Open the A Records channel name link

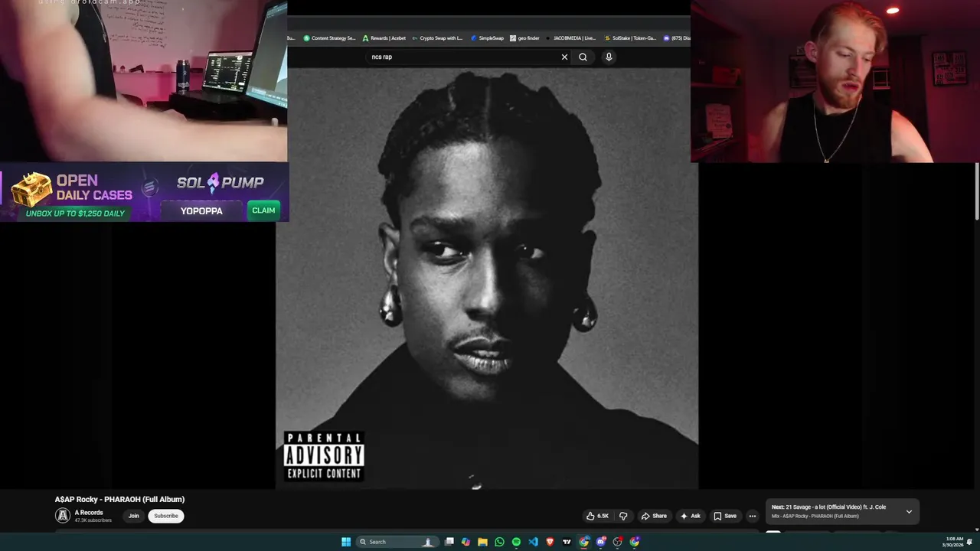tap(89, 513)
